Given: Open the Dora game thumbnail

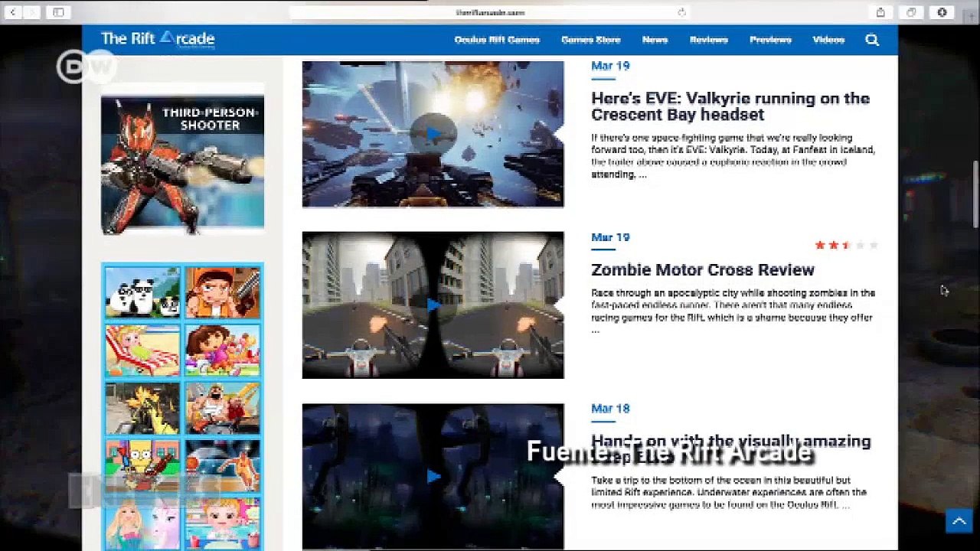Looking at the screenshot, I should pyautogui.click(x=222, y=350).
